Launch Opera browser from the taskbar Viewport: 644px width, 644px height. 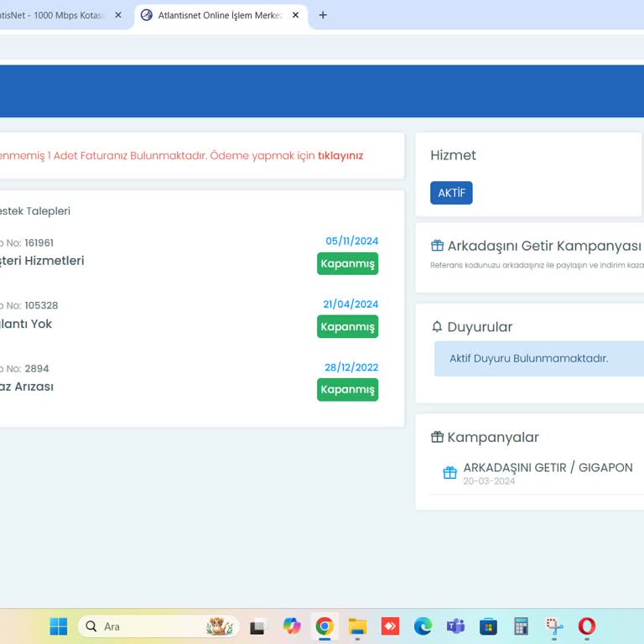(x=587, y=626)
